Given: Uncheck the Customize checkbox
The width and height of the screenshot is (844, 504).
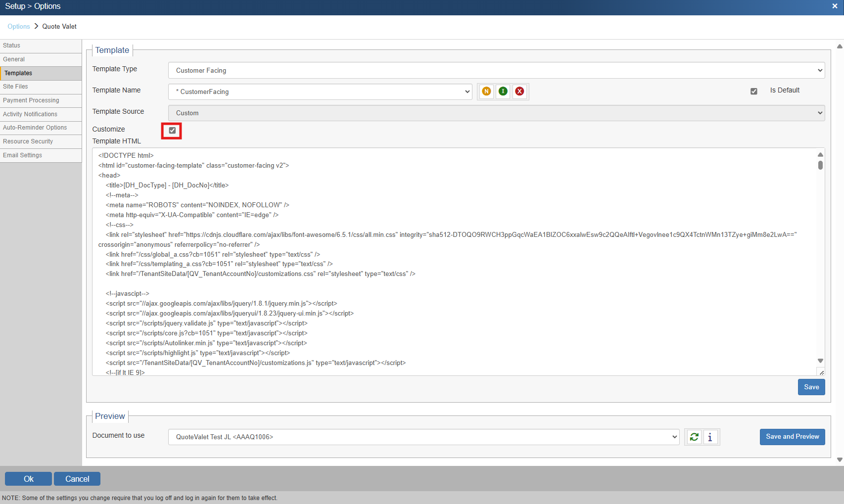Looking at the screenshot, I should coord(172,131).
